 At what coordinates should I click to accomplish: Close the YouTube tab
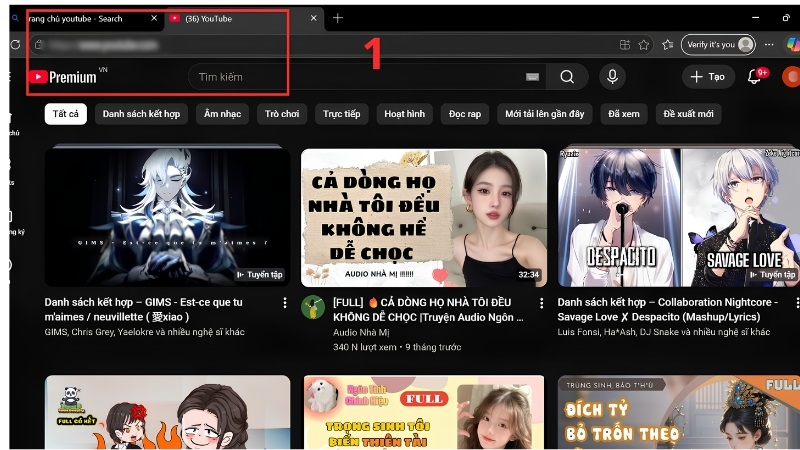[313, 18]
